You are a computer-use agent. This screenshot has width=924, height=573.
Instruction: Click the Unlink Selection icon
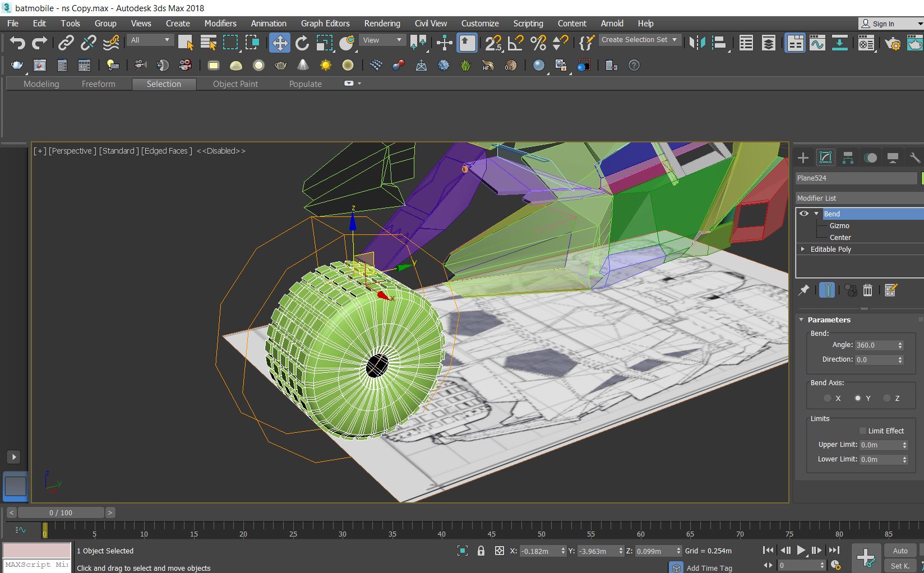[88, 43]
